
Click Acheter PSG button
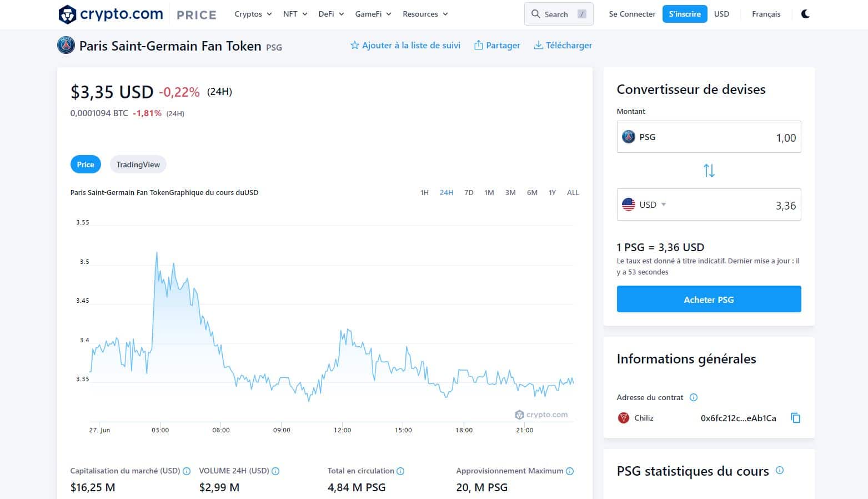(709, 300)
